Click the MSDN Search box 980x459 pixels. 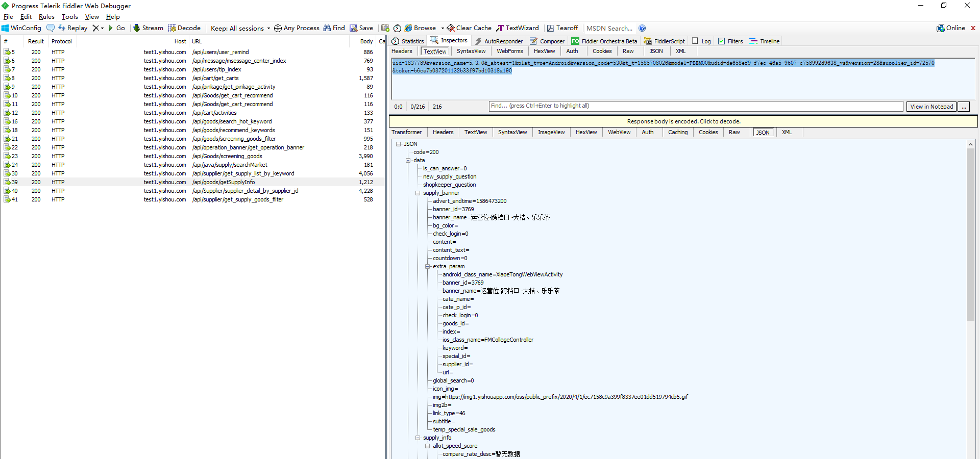[x=609, y=28]
